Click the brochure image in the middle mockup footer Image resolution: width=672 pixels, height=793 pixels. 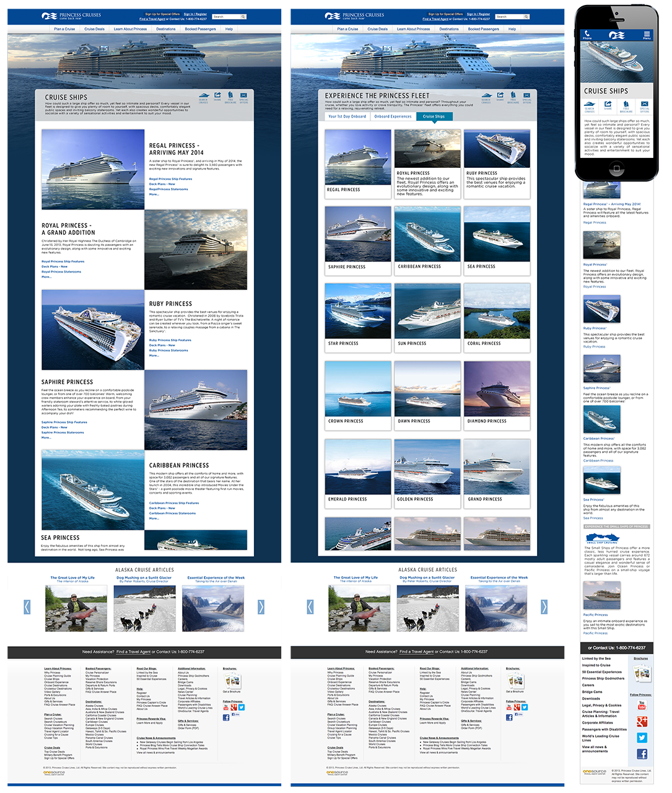[x=515, y=680]
